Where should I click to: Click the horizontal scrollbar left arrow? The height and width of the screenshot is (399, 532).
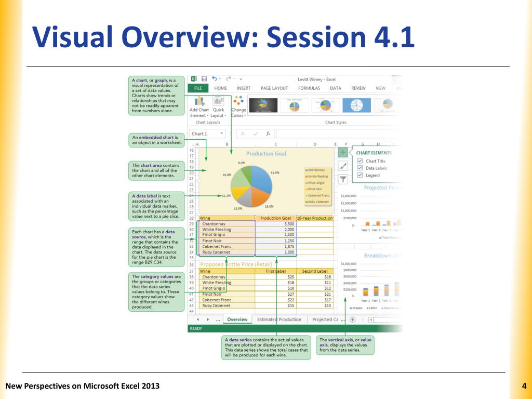point(371,320)
